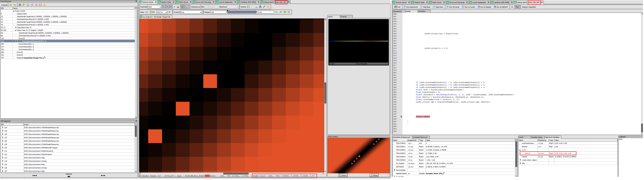Click the Debug button in Pixel Context

click(x=374, y=175)
